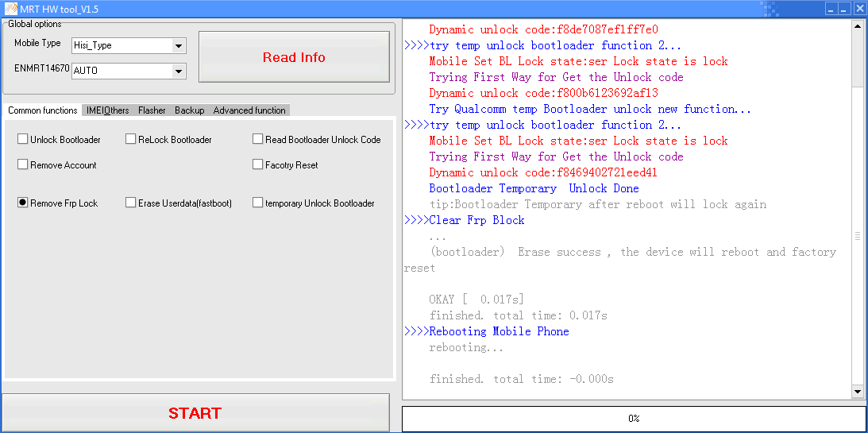Click the 0% progress bar
Viewport: 868px width, 433px height.
[634, 419]
